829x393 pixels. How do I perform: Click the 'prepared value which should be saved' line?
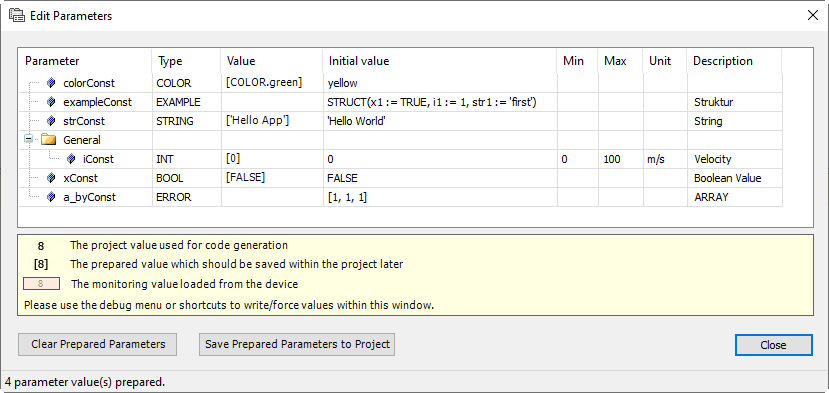pyautogui.click(x=236, y=264)
